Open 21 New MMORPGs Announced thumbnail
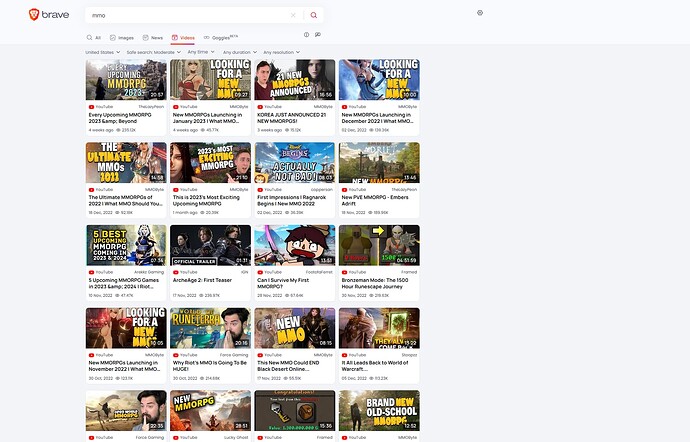 [295, 80]
